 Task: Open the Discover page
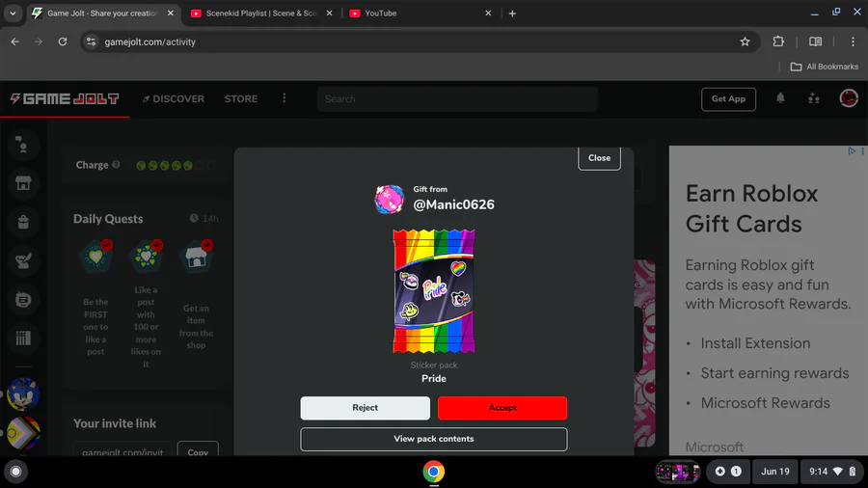pyautogui.click(x=174, y=99)
